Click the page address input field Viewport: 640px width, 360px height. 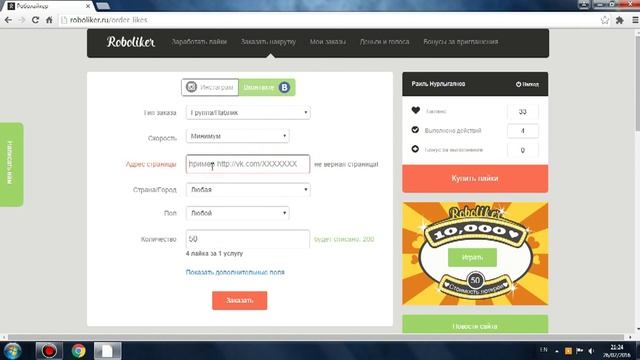[248, 164]
